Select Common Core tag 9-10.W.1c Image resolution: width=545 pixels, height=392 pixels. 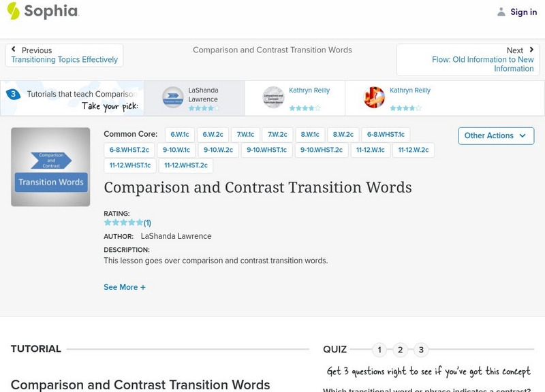point(176,150)
